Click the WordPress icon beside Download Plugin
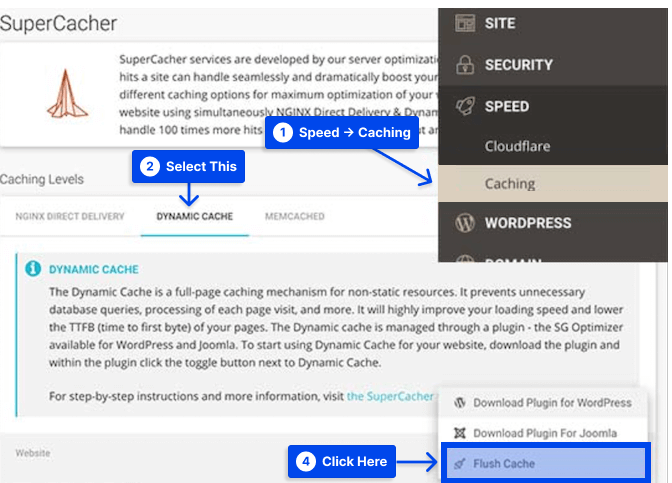This screenshot has height=483, width=672. click(460, 403)
